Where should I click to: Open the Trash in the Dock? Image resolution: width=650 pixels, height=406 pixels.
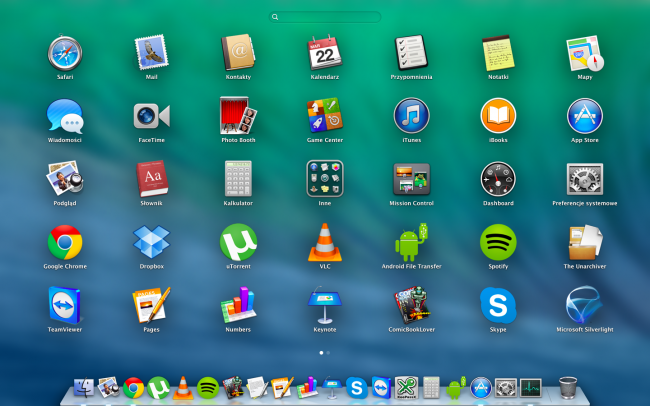[x=568, y=388]
